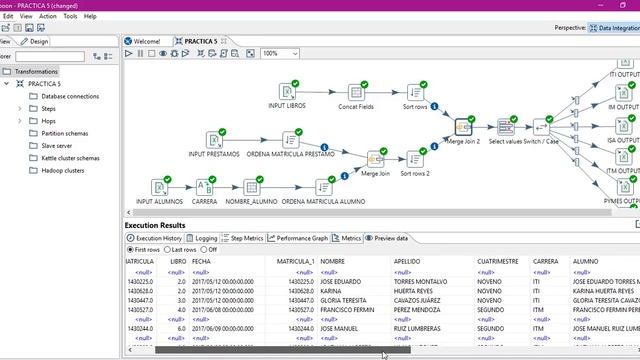Expand the Hops folder
The image size is (640, 360).
pos(20,121)
